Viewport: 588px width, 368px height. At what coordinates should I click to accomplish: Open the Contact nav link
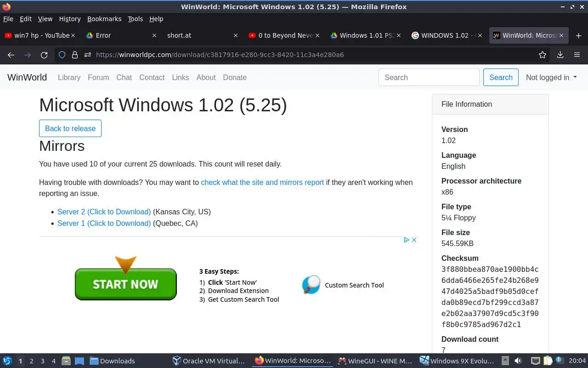pyautogui.click(x=152, y=77)
